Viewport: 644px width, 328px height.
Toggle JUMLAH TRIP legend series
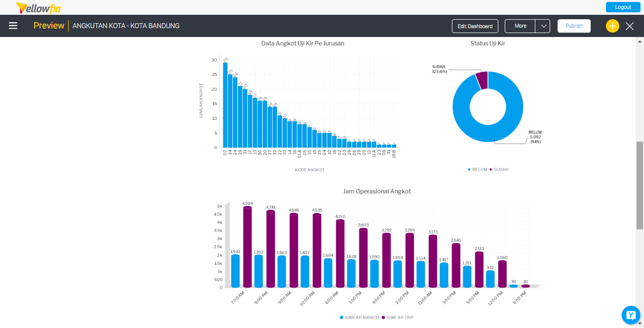pyautogui.click(x=398, y=317)
